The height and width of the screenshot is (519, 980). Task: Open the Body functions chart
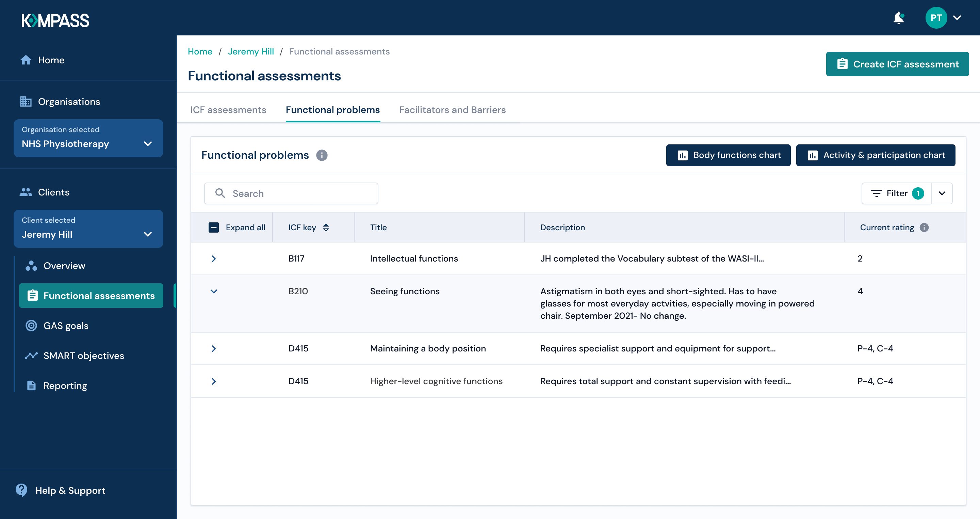[728, 155]
